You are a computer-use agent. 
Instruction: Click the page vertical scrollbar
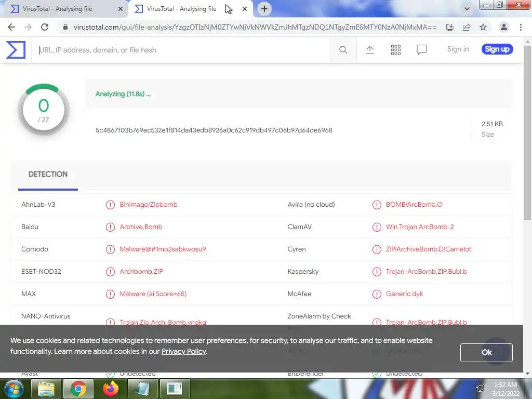527,132
